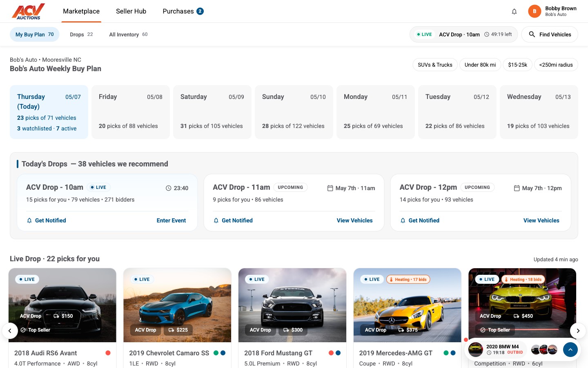
Task: Open the 2018 Audi RS6 Avant photo
Action: tap(62, 305)
